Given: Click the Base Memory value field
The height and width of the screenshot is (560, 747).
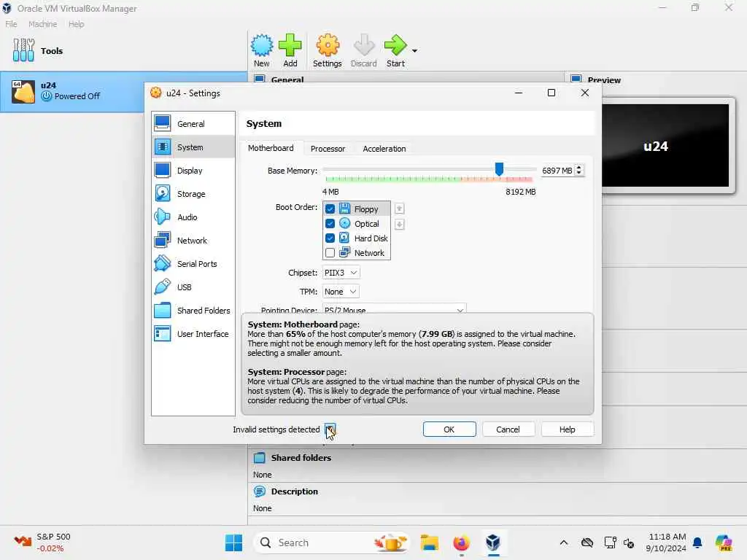Looking at the screenshot, I should [x=557, y=171].
